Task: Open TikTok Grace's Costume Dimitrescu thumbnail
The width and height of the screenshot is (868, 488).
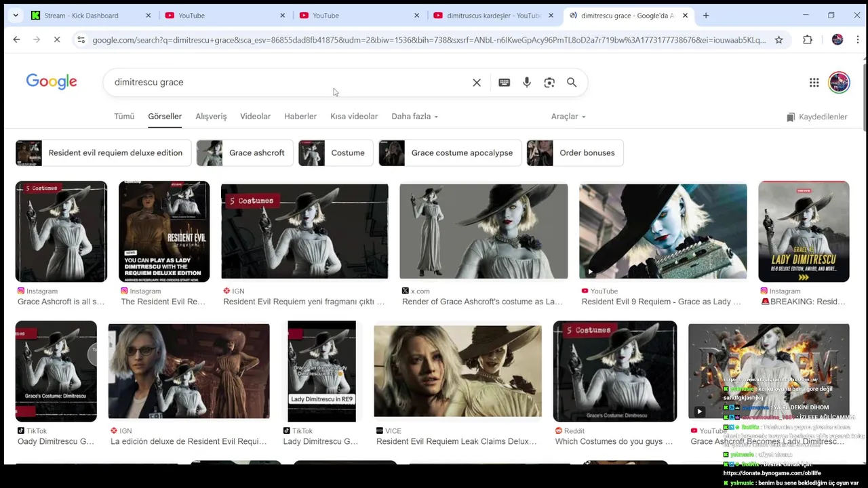Action: coord(56,371)
